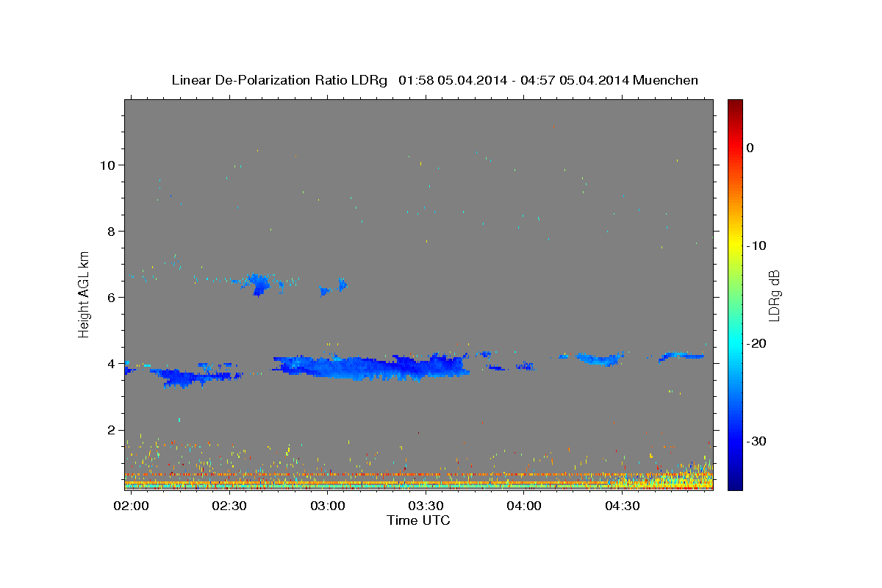Screen dimensions: 882x588
Task: Click the end date 04:57 05.04.2014 in title
Action: pyautogui.click(x=574, y=80)
